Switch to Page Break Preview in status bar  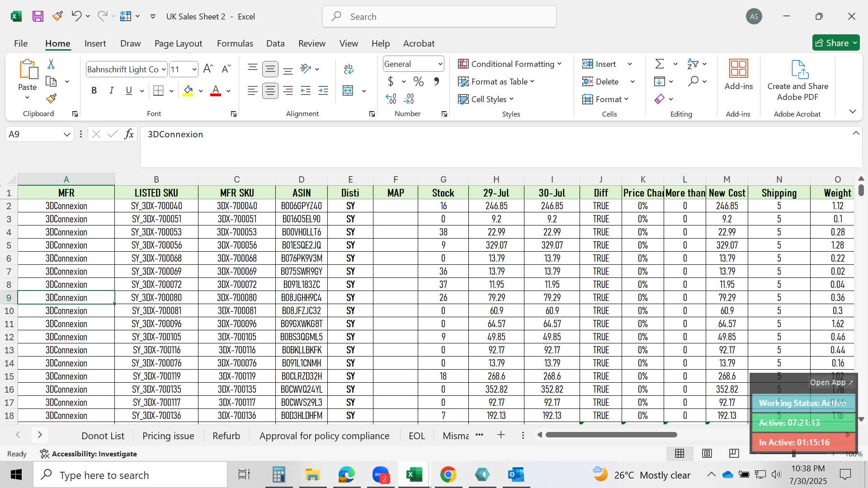click(x=734, y=453)
